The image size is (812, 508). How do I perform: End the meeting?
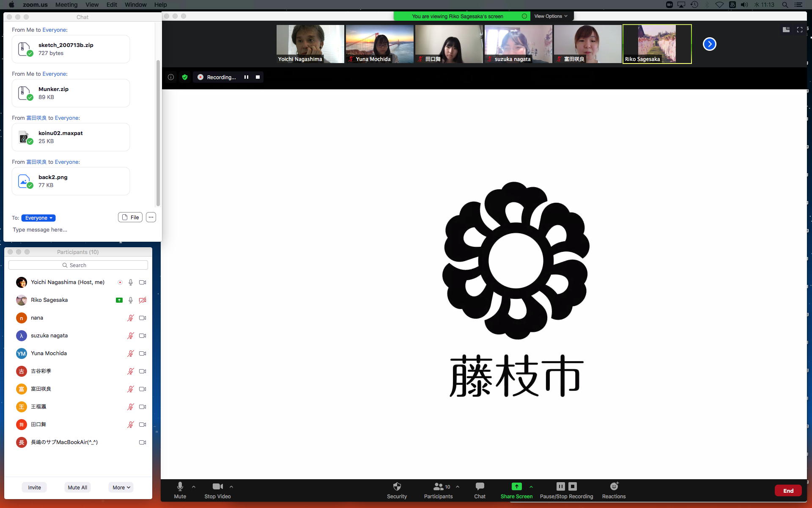pyautogui.click(x=788, y=491)
